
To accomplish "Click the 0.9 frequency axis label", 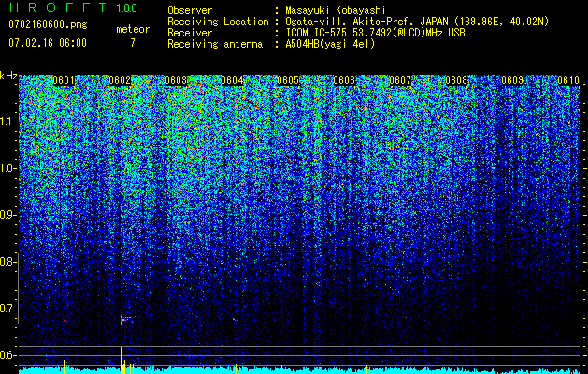I will tap(7, 215).
